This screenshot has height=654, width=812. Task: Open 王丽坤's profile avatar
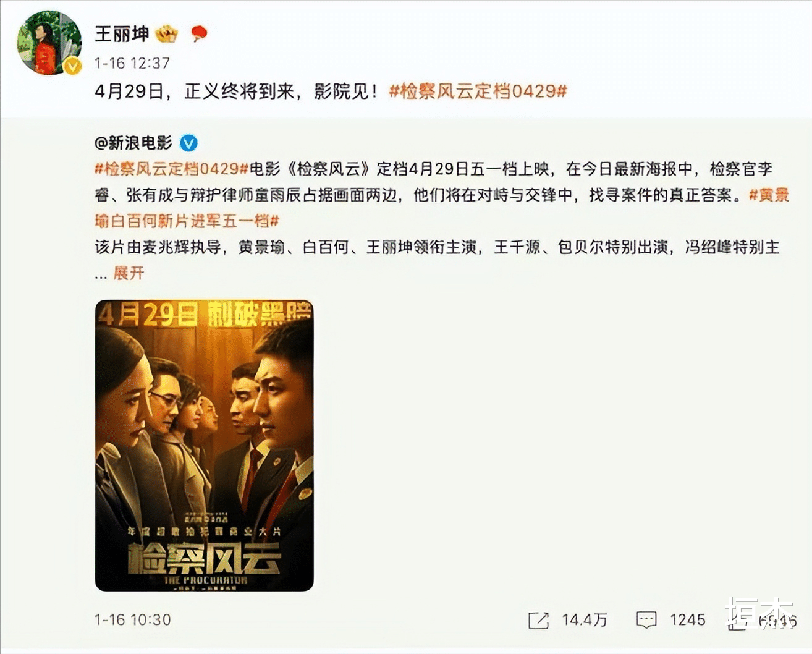[49, 42]
